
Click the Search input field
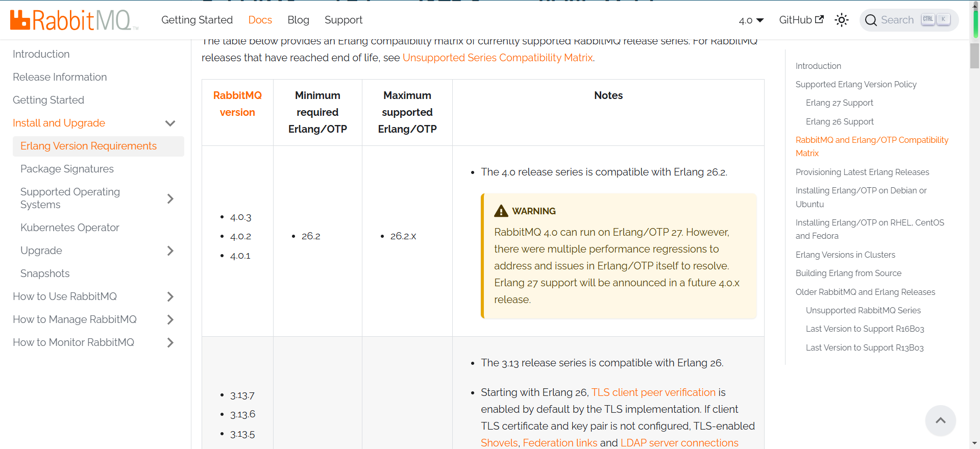[x=898, y=20]
